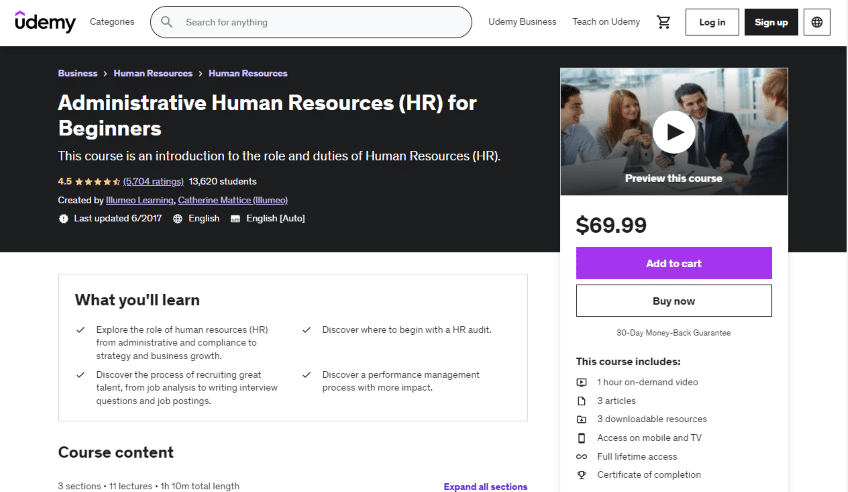Click the $69.99 price
The width and height of the screenshot is (848, 492).
click(x=611, y=225)
